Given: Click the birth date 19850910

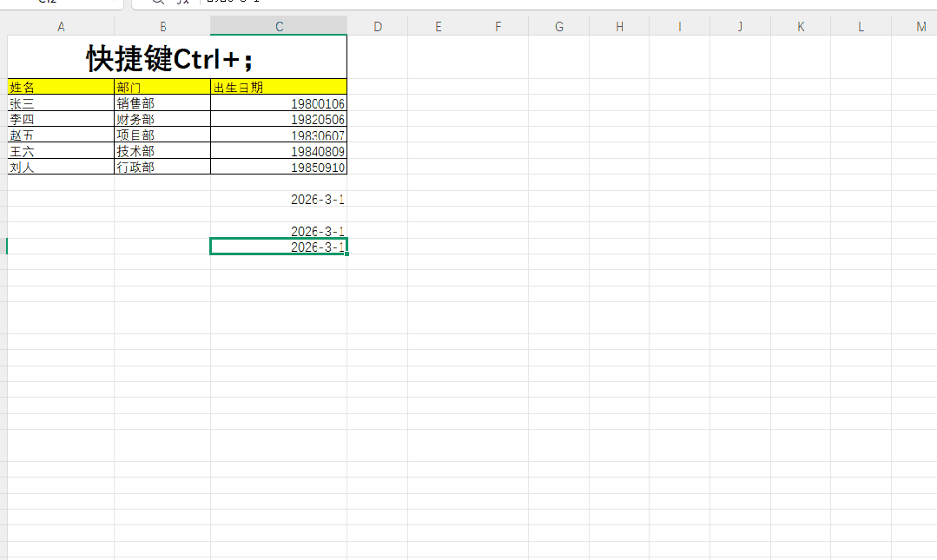Looking at the screenshot, I should click(x=279, y=167).
